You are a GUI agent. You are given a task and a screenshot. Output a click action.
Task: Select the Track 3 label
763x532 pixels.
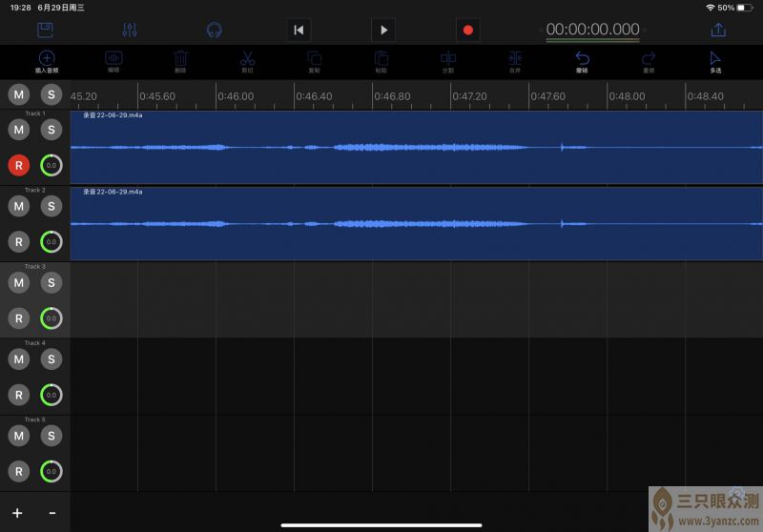(x=34, y=267)
